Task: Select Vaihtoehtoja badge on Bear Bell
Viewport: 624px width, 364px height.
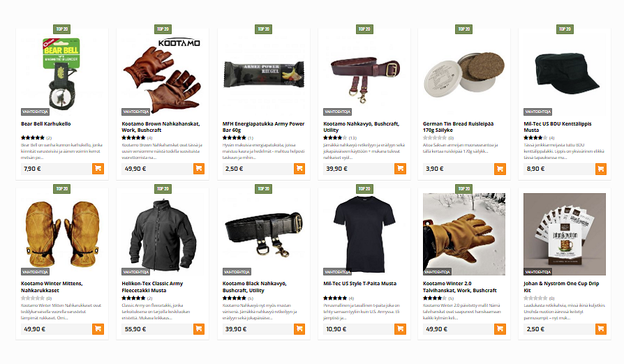Action: 35,112
